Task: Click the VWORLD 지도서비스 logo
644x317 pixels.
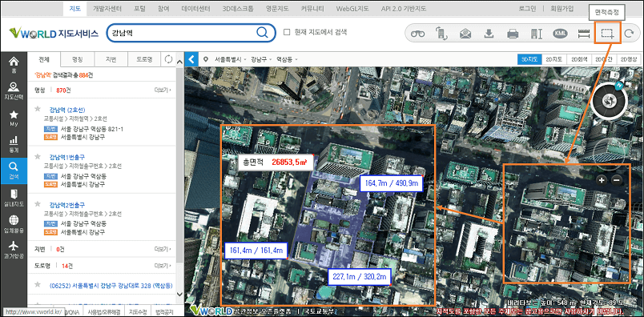Action: click(54, 33)
